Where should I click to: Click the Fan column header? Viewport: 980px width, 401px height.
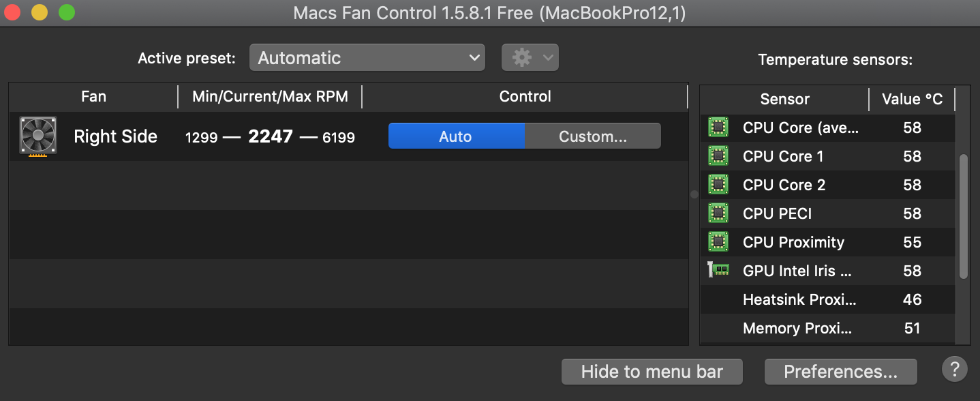93,96
